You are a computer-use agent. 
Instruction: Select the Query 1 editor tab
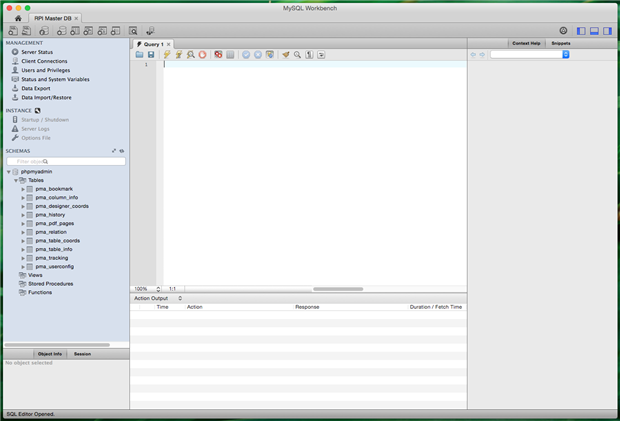[x=153, y=44]
